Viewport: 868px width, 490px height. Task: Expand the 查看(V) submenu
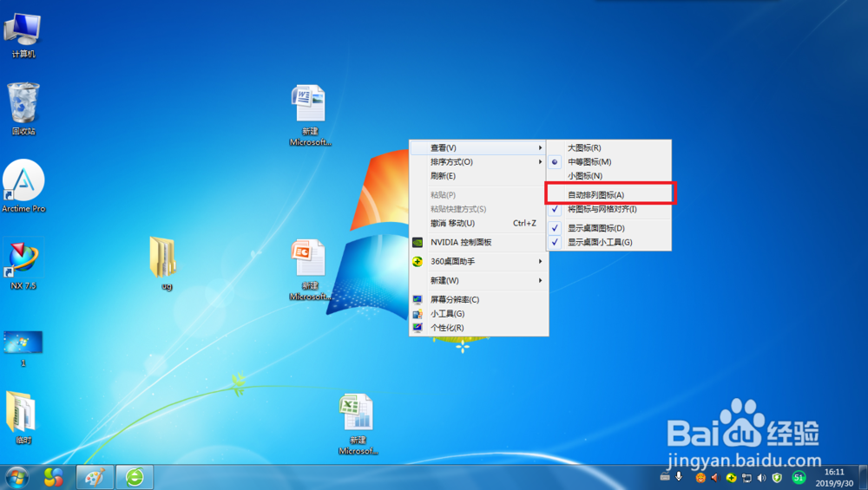coord(479,147)
